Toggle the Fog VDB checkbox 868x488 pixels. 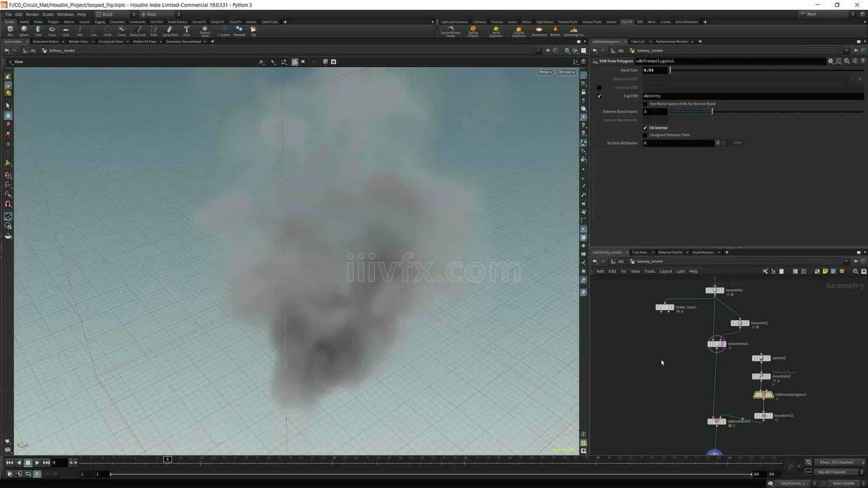pyautogui.click(x=599, y=96)
